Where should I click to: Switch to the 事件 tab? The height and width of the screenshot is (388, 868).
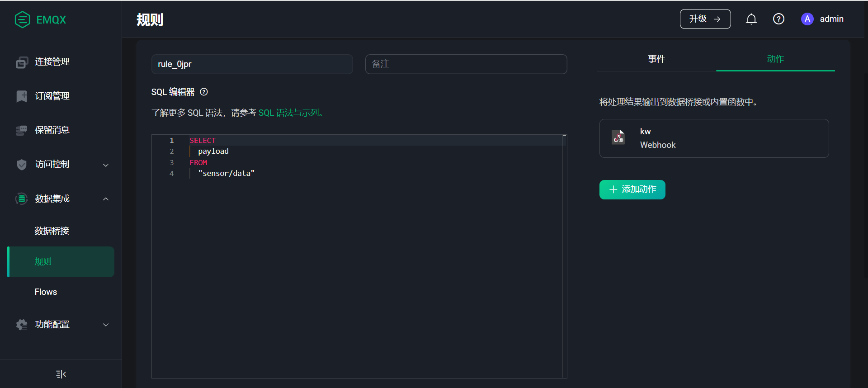[656, 59]
